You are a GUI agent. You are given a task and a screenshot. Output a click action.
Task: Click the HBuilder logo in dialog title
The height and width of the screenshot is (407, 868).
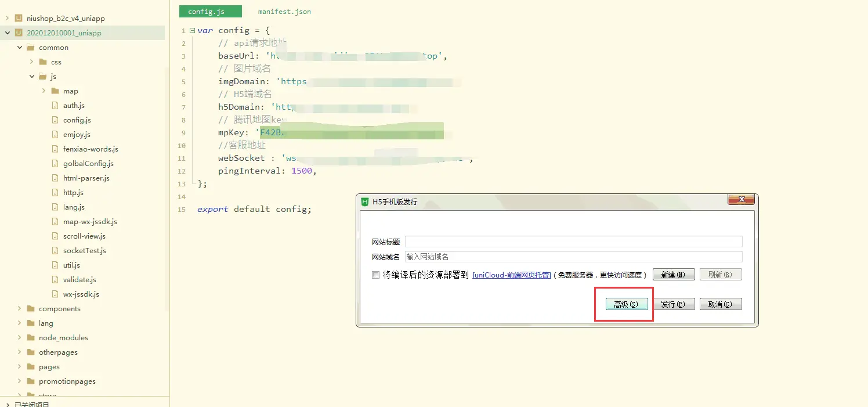(365, 202)
